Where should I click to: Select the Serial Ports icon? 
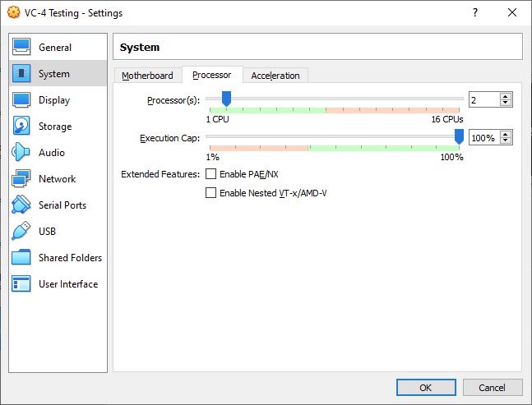(x=22, y=205)
